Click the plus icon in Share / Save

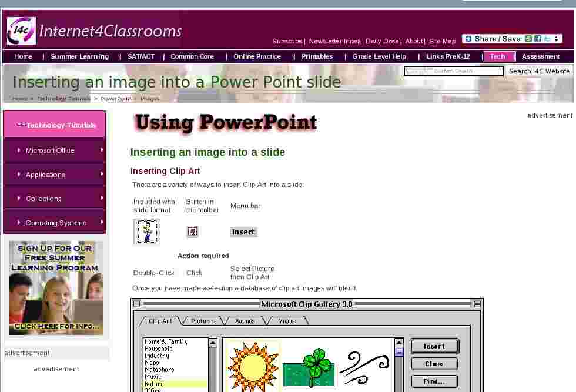pyautogui.click(x=468, y=39)
